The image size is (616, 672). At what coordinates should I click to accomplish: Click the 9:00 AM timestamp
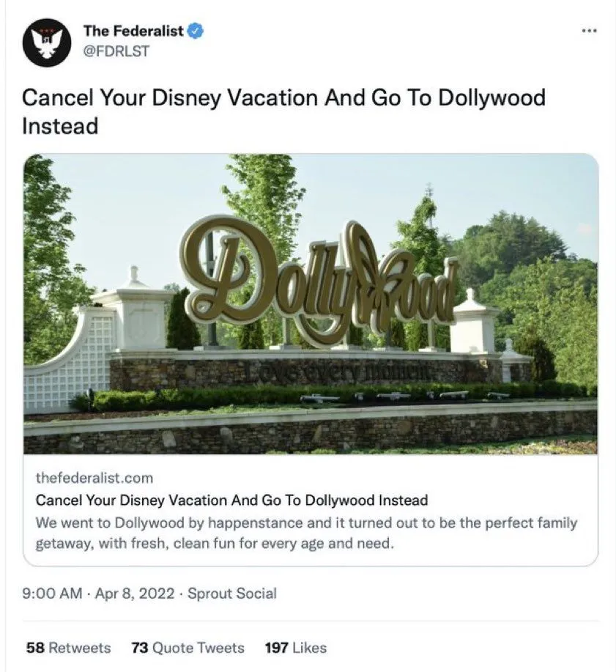tap(52, 594)
